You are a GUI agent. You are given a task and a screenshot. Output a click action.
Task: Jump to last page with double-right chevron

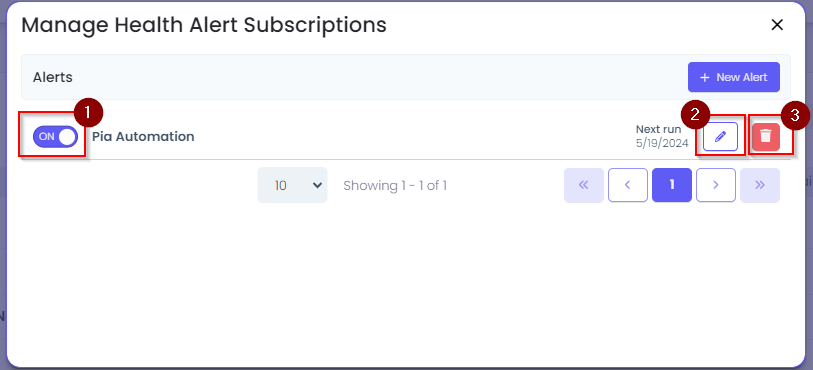(760, 185)
